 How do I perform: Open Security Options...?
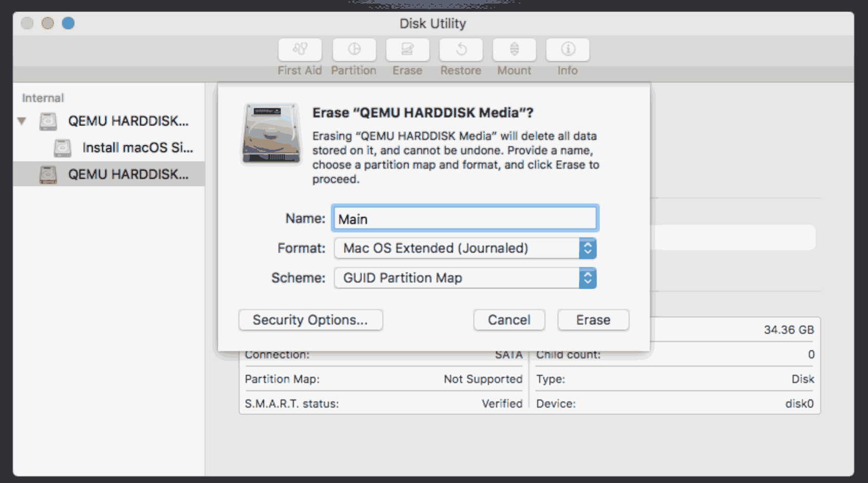(310, 320)
